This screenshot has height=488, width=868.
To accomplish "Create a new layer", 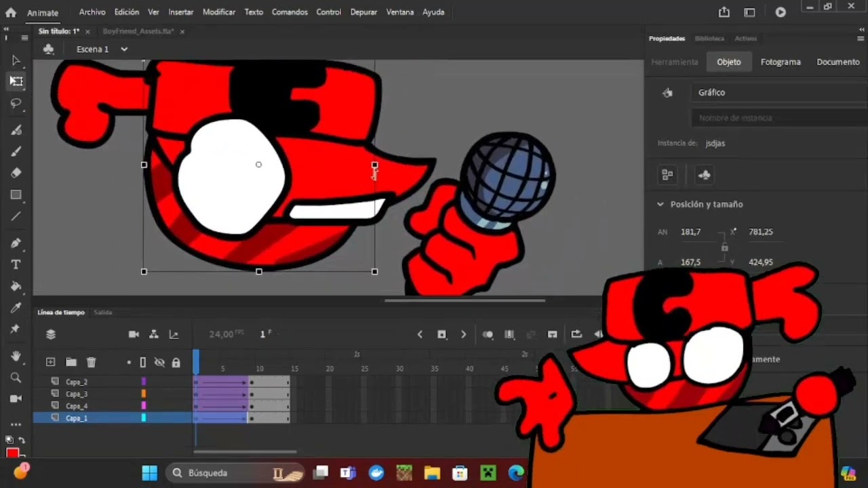I will point(50,363).
